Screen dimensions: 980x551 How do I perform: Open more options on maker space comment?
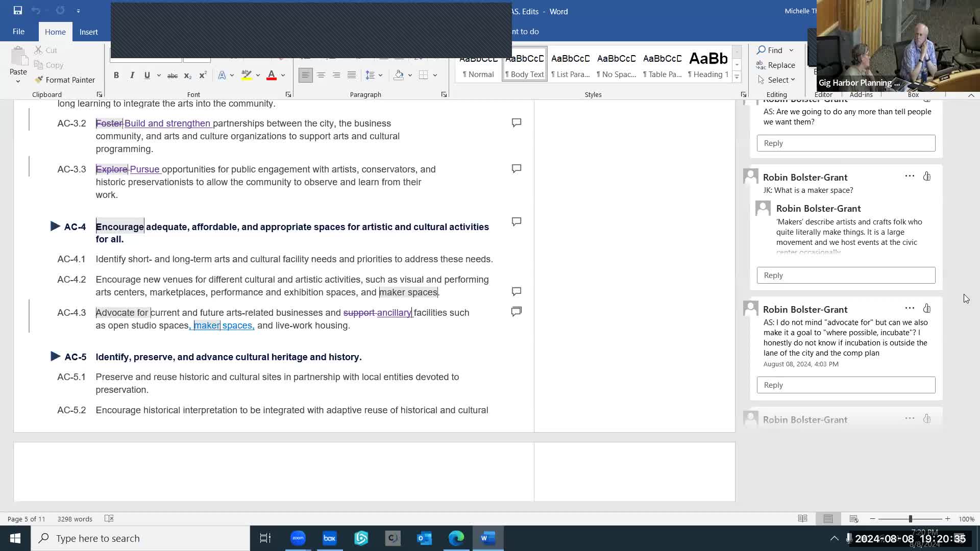[x=910, y=176]
